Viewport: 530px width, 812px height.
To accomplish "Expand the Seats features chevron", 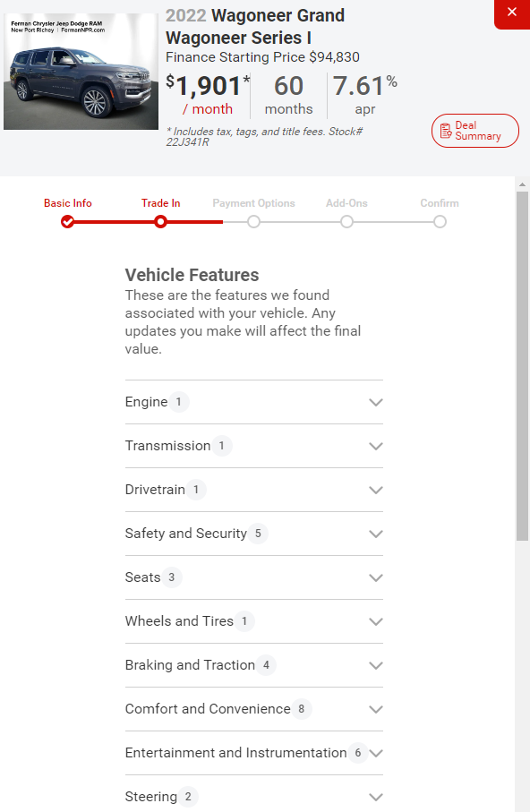I will [376, 577].
